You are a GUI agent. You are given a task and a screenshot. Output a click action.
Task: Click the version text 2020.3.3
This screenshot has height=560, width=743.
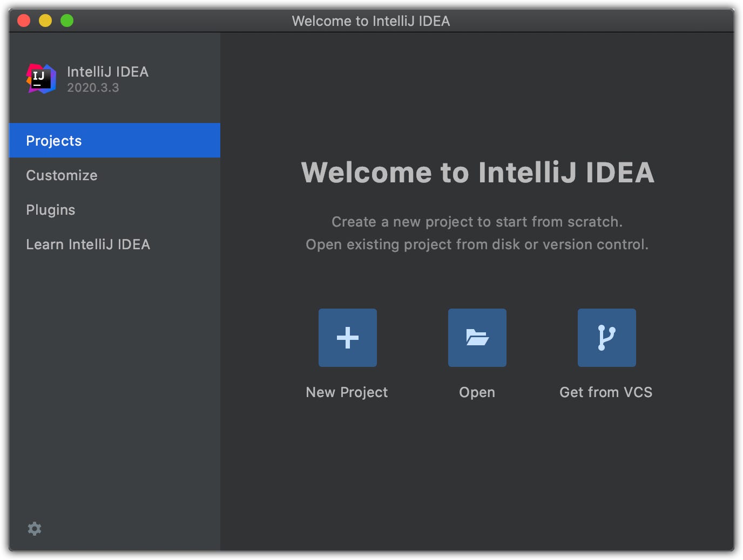(x=93, y=87)
